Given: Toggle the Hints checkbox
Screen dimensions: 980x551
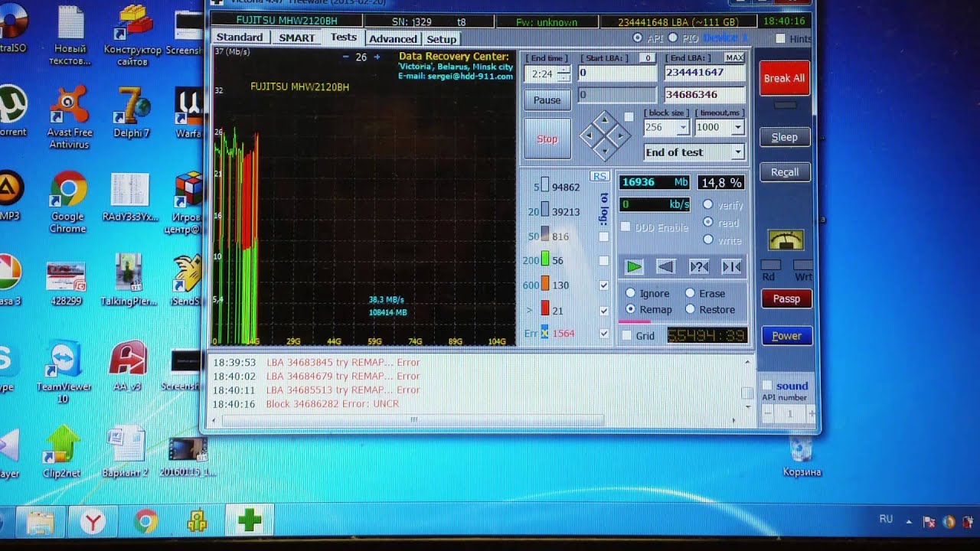Looking at the screenshot, I should [x=780, y=38].
